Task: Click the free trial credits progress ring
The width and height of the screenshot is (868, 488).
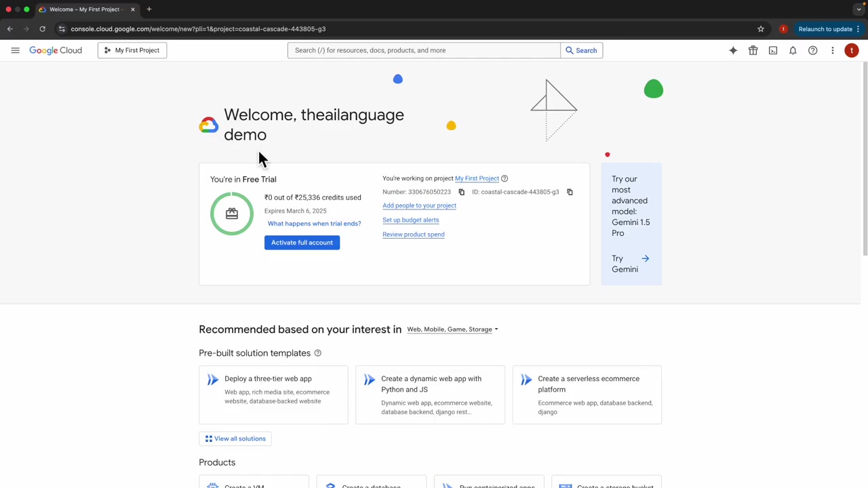Action: click(x=232, y=213)
